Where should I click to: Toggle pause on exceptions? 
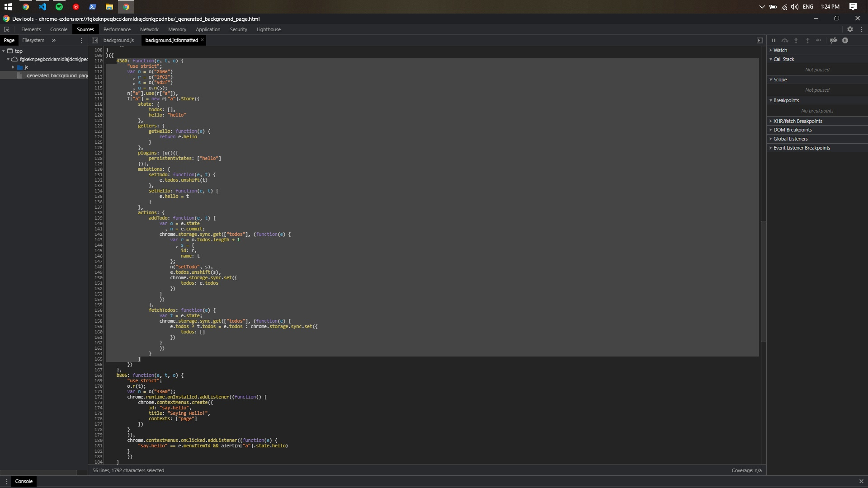point(845,40)
